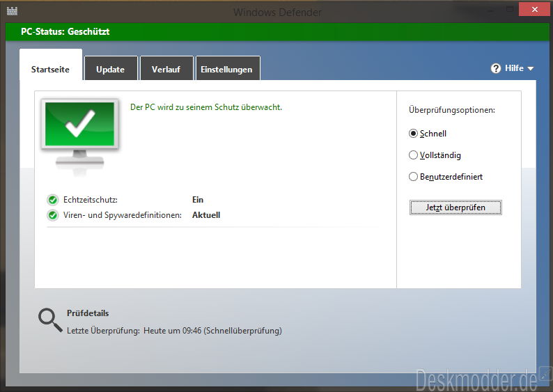Click the 'Letzte Überprüfung:' label
The width and height of the screenshot is (553, 392).
point(103,331)
